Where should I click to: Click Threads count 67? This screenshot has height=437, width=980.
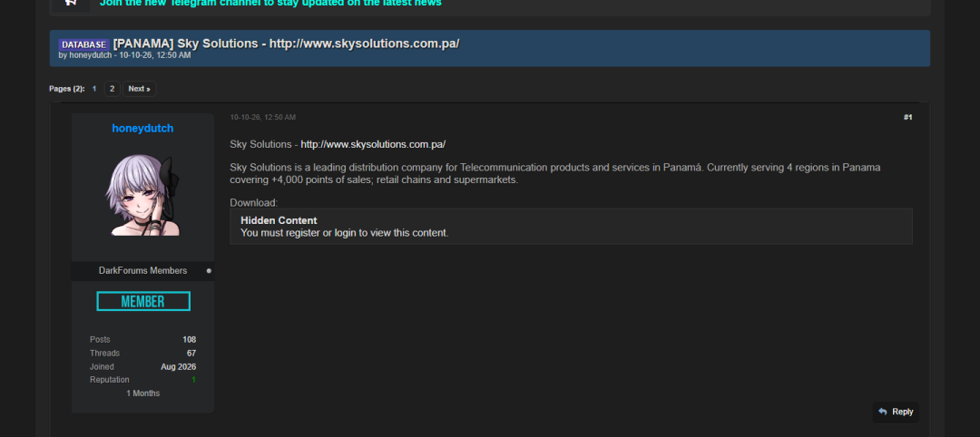pyautogui.click(x=191, y=354)
